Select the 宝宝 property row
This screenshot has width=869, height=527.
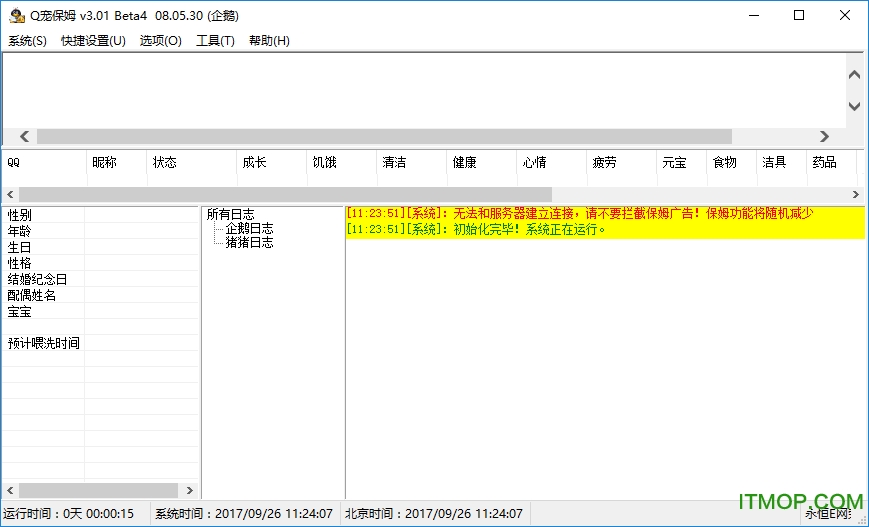point(100,311)
